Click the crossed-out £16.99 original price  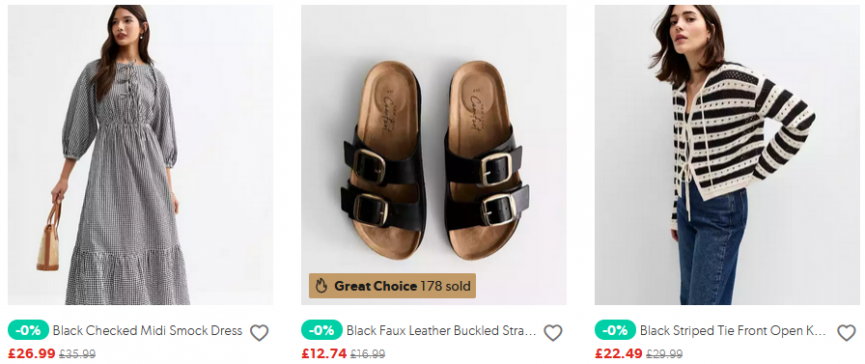click(368, 354)
